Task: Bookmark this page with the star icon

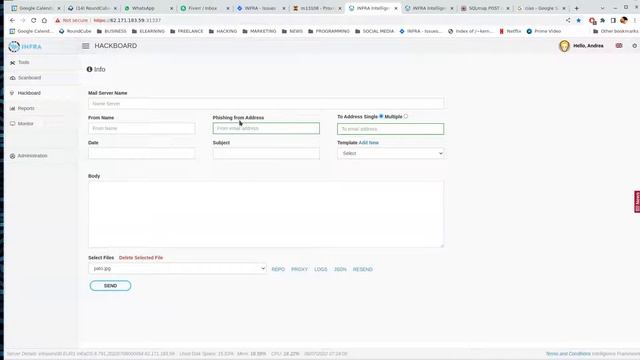Action: coord(578,20)
